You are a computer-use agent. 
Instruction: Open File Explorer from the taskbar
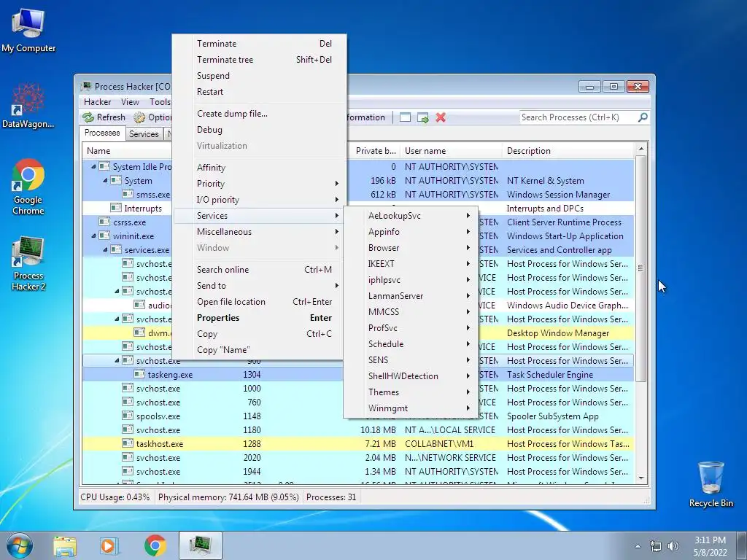tap(65, 545)
